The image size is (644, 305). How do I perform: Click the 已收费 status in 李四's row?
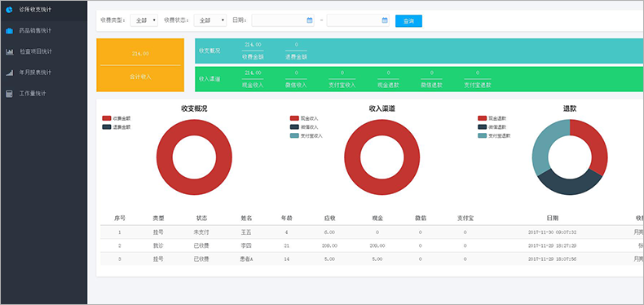(201, 245)
